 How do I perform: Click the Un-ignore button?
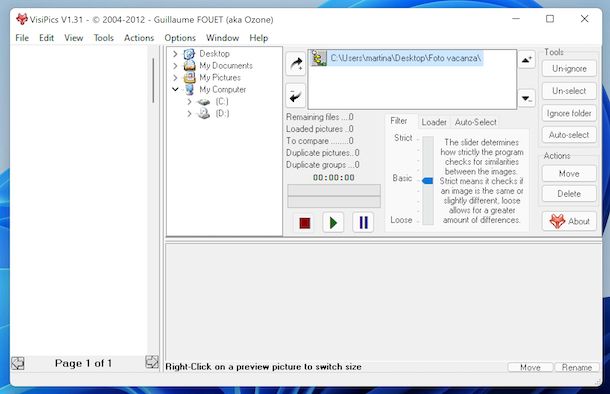coord(569,69)
